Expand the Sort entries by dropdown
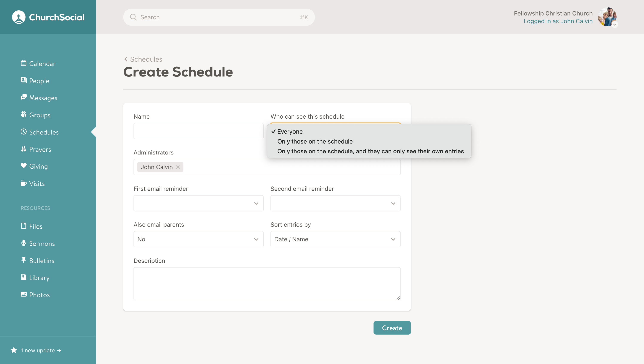The height and width of the screenshot is (364, 644). 335,239
